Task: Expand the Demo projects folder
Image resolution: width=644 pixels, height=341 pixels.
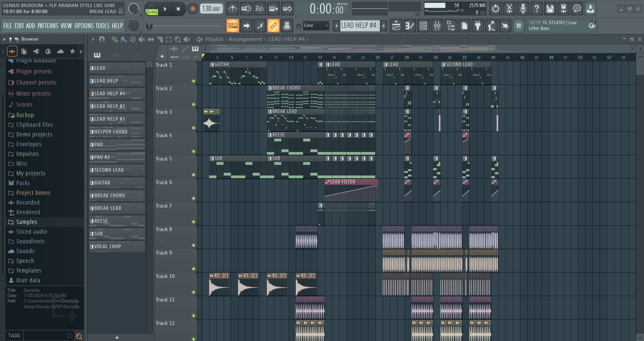Action: click(34, 134)
